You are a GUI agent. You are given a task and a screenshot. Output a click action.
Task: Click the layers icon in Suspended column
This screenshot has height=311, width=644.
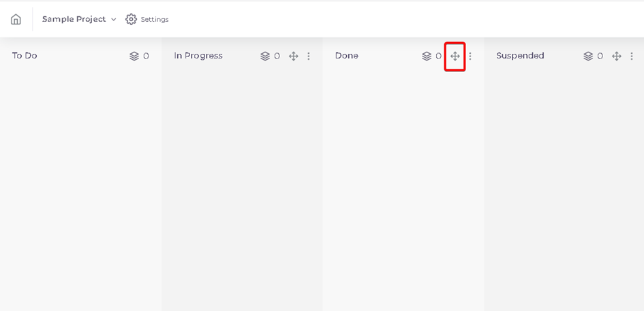point(588,56)
